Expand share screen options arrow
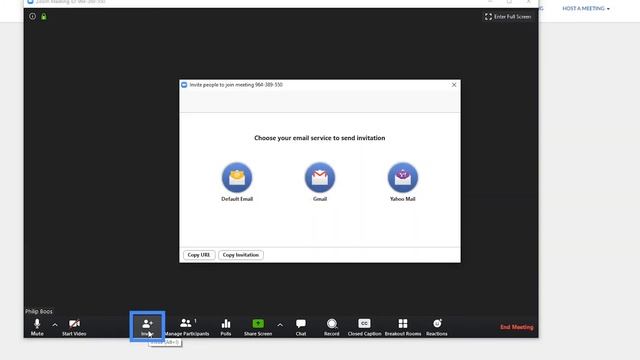Viewport: 640px width, 360px height. 280,325
